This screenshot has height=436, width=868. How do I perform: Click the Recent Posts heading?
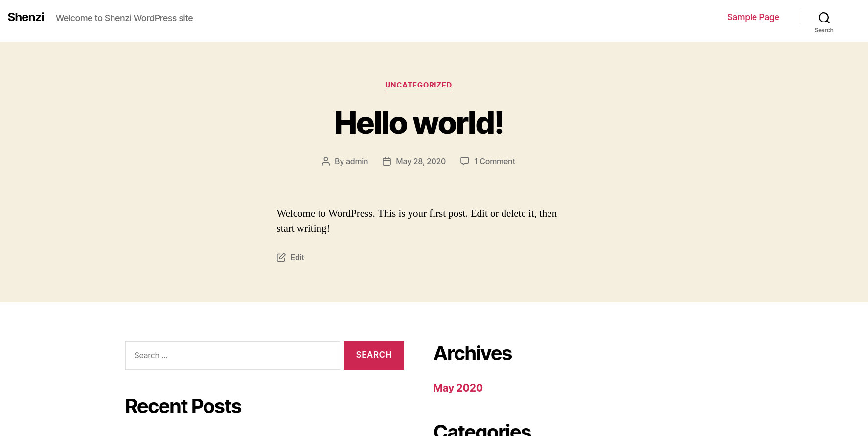coord(183,406)
